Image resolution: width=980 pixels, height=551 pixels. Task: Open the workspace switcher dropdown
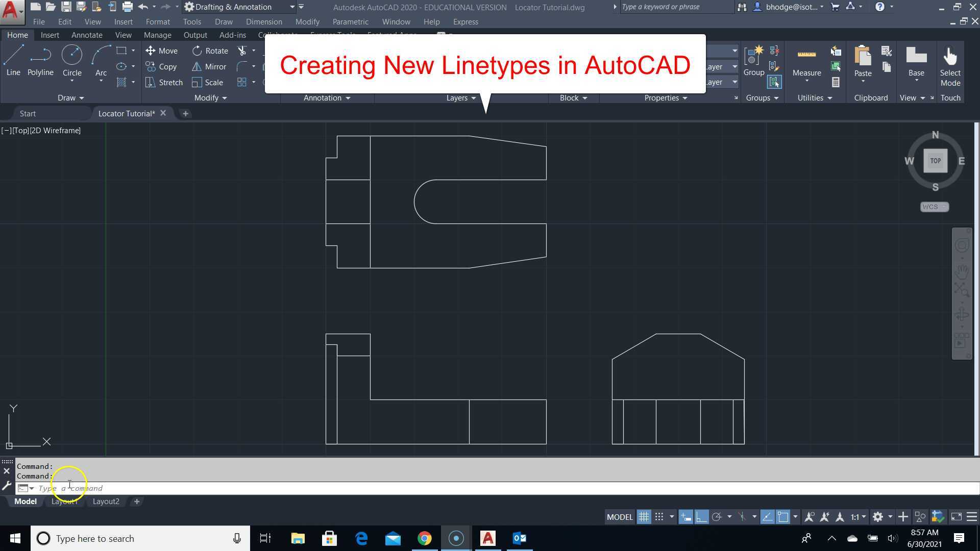click(292, 7)
